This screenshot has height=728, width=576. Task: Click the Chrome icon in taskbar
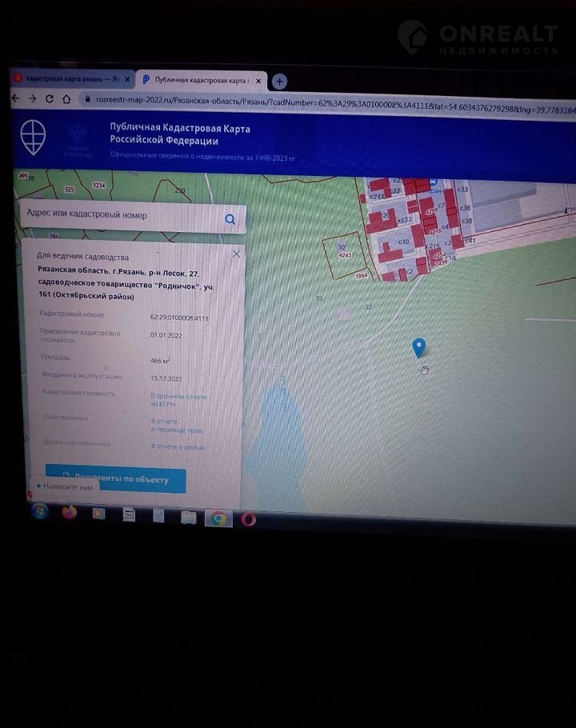[218, 518]
